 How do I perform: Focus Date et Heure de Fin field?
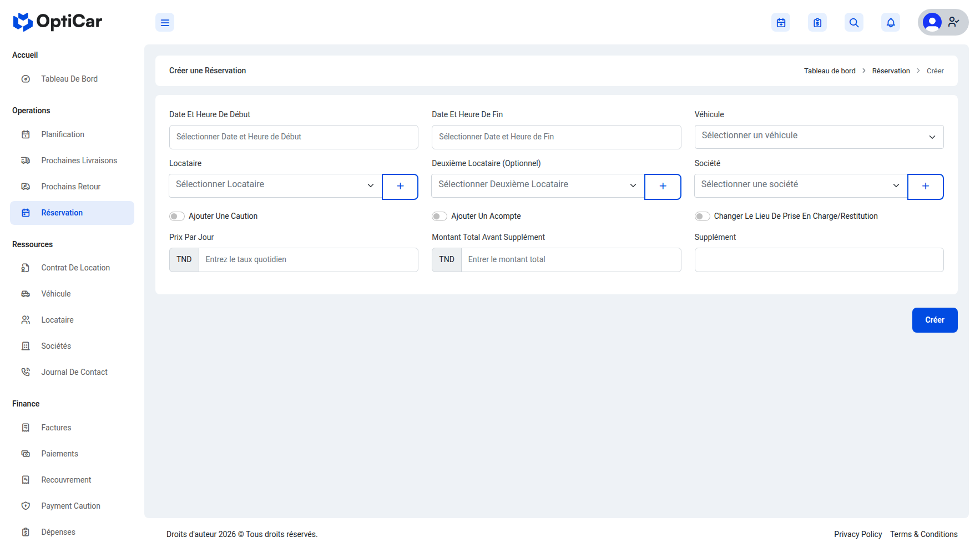pyautogui.click(x=556, y=137)
